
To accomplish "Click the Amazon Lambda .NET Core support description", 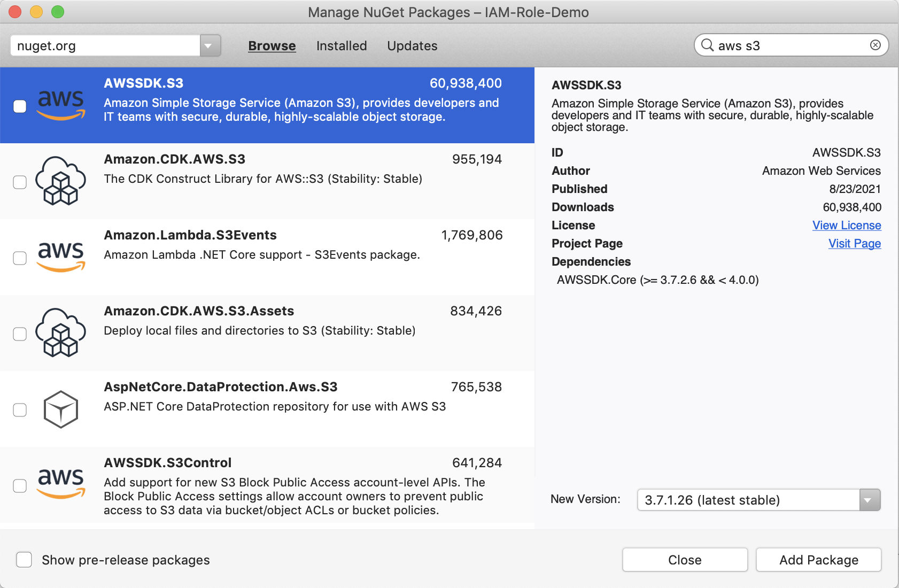I will pyautogui.click(x=262, y=254).
